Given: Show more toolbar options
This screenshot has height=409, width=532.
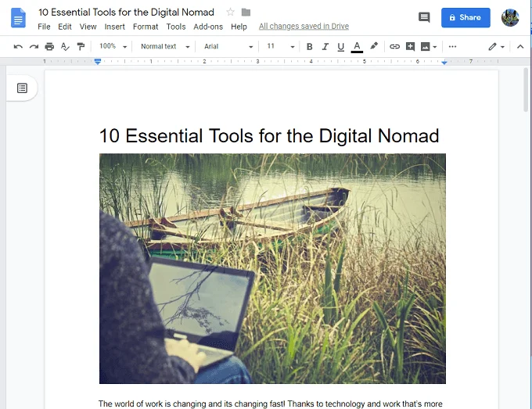Looking at the screenshot, I should (453, 46).
